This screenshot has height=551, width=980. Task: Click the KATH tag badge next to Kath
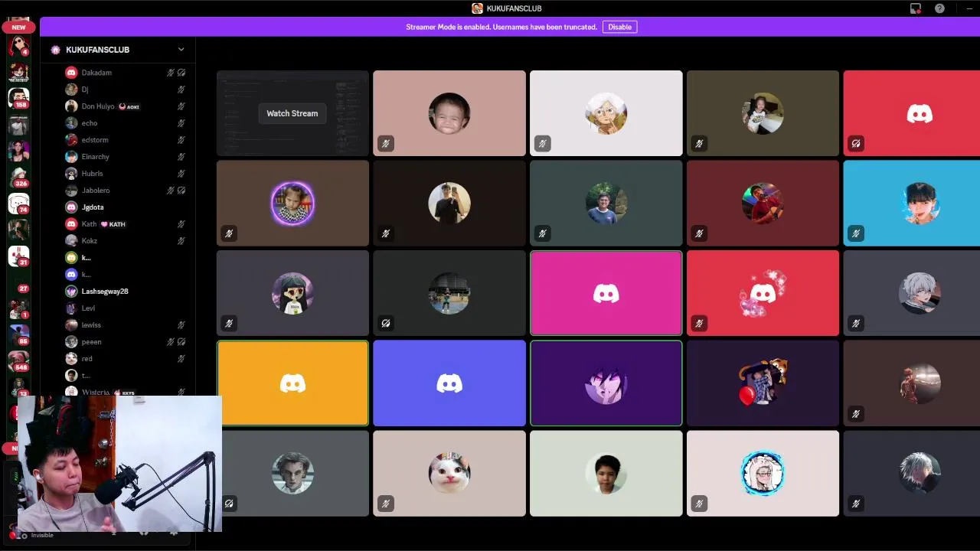[x=113, y=224]
